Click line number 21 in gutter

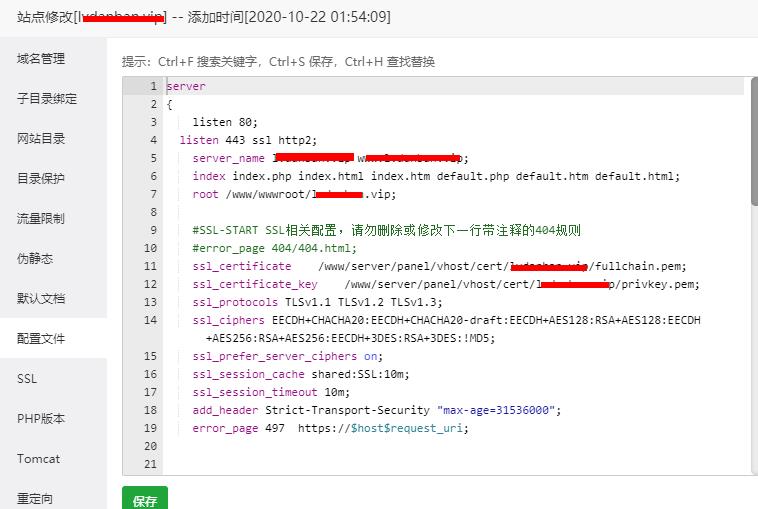[150, 464]
